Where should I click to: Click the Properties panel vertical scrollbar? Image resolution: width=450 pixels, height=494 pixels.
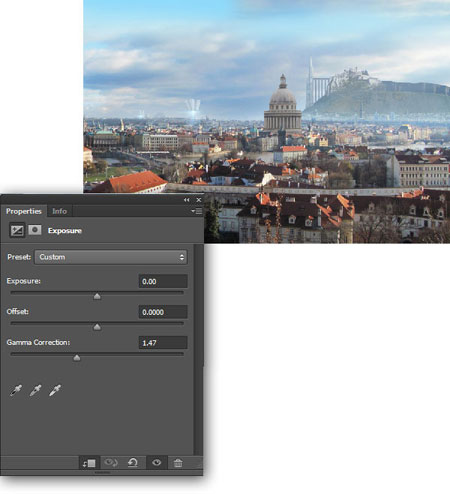pyautogui.click(x=198, y=349)
